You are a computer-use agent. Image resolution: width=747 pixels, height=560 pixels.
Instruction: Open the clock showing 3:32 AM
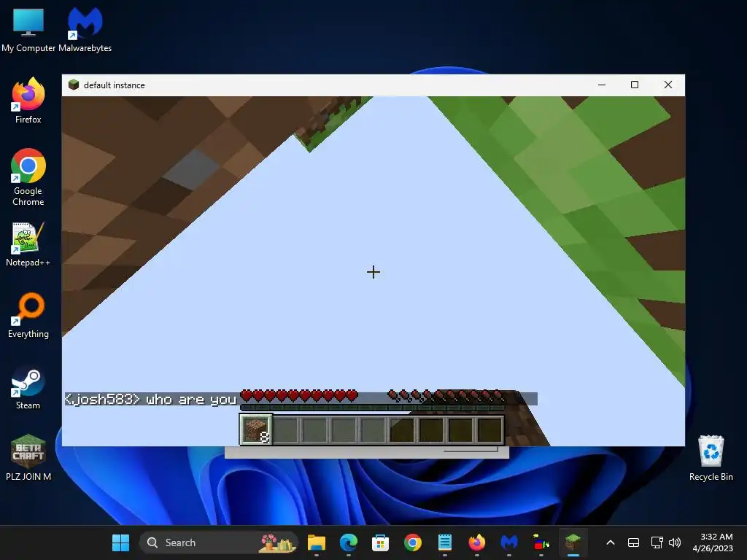[713, 542]
